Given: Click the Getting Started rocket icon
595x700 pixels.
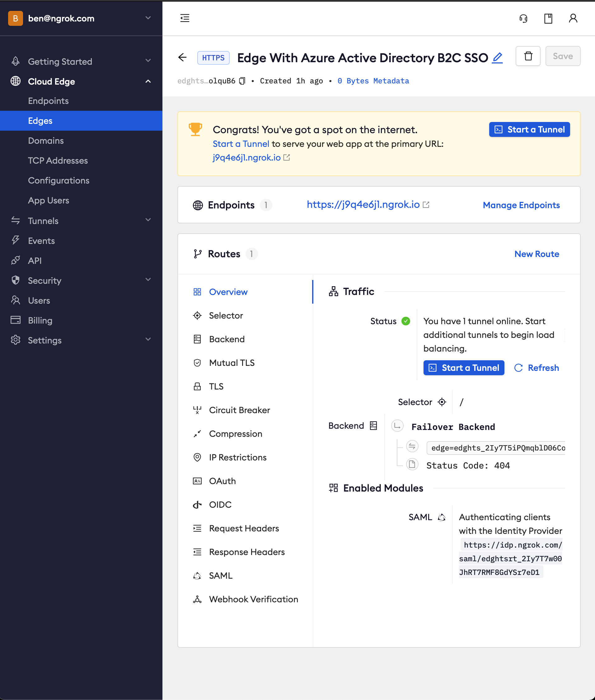Looking at the screenshot, I should tap(16, 61).
